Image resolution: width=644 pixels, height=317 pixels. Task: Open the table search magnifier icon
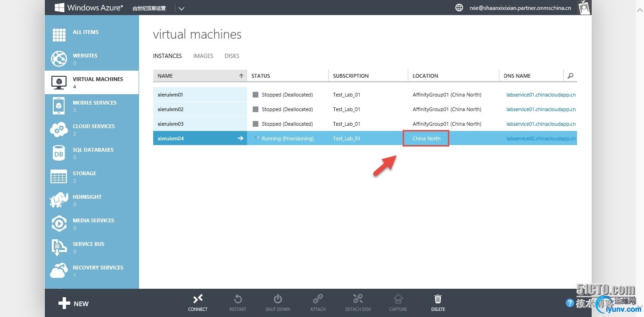point(570,76)
